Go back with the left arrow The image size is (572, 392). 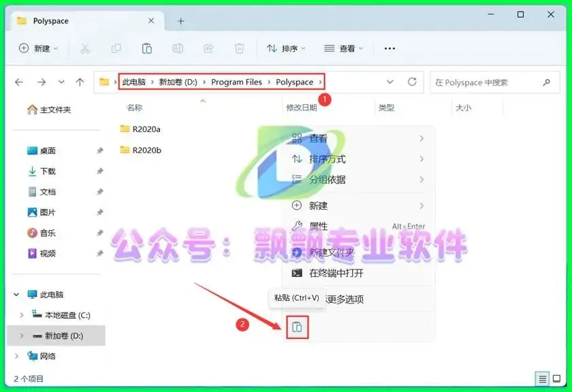[x=19, y=82]
